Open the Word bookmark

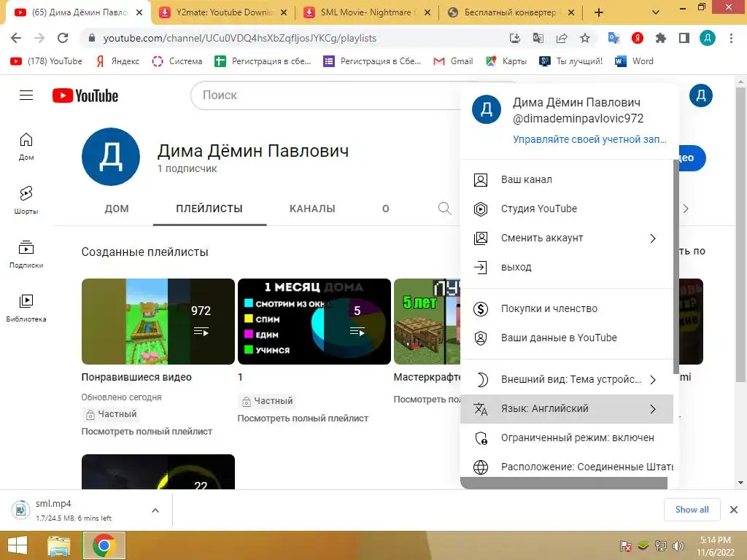click(634, 61)
